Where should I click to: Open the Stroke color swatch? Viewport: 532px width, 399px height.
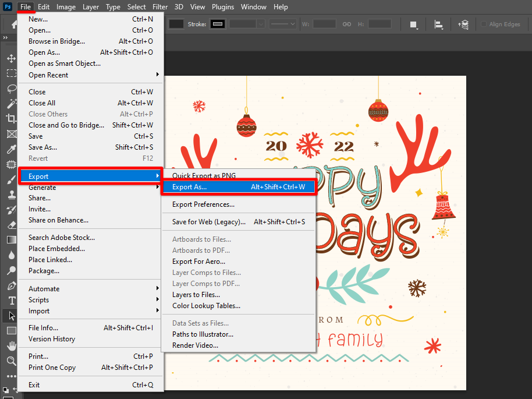[218, 24]
